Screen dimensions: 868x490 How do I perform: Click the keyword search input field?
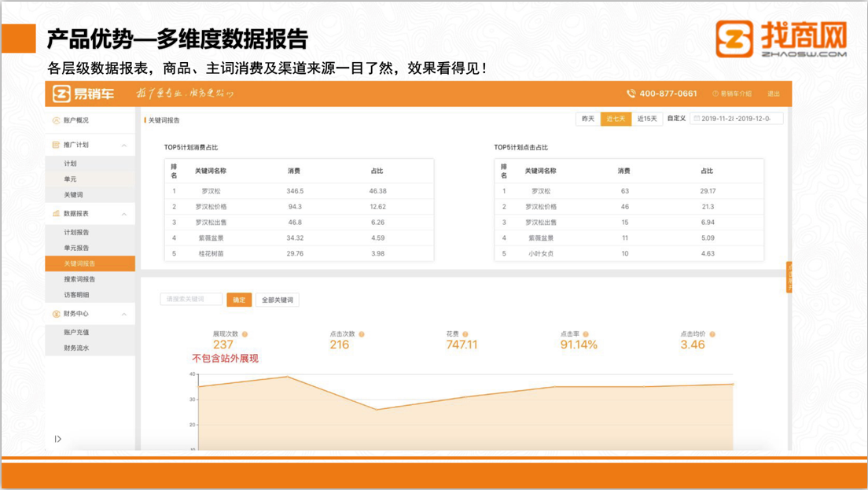(191, 300)
